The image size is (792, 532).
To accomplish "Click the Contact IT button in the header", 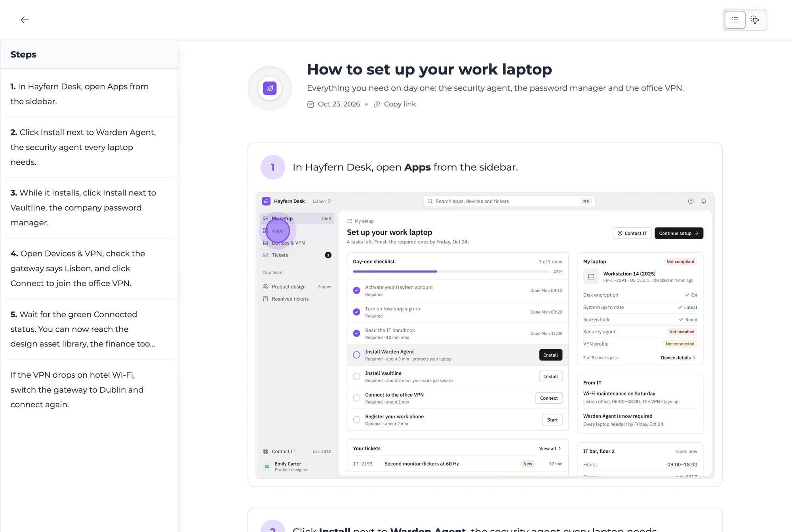I will coord(632,233).
